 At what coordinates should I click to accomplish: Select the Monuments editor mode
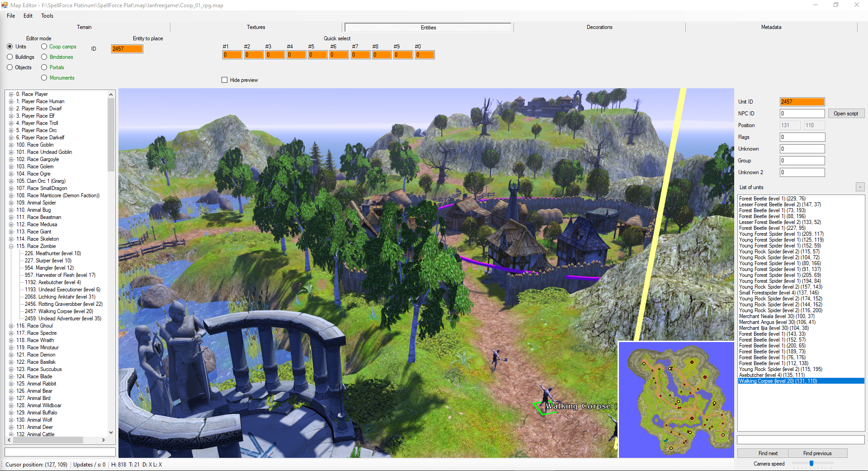pos(44,78)
